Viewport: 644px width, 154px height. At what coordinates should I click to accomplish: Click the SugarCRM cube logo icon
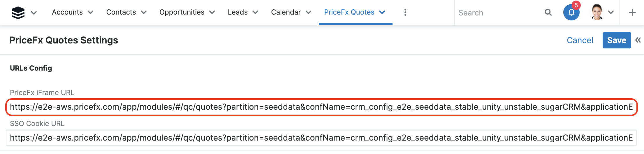[x=18, y=13]
